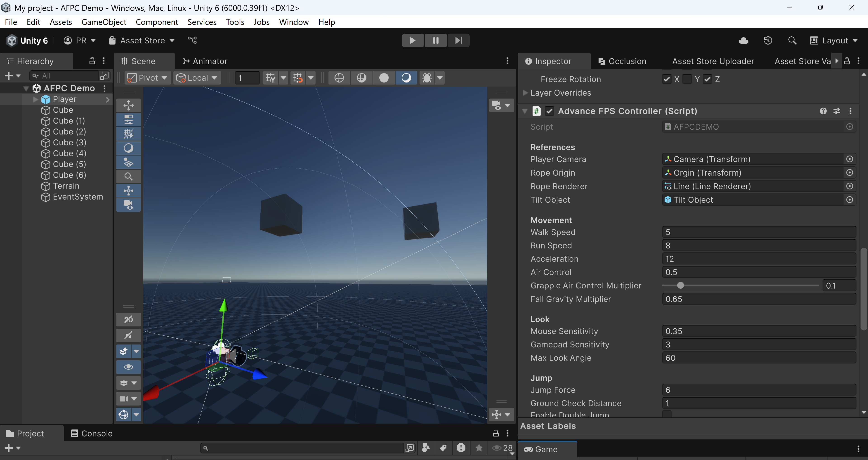Open the Layout dropdown
Image resolution: width=868 pixels, height=460 pixels.
click(x=834, y=40)
